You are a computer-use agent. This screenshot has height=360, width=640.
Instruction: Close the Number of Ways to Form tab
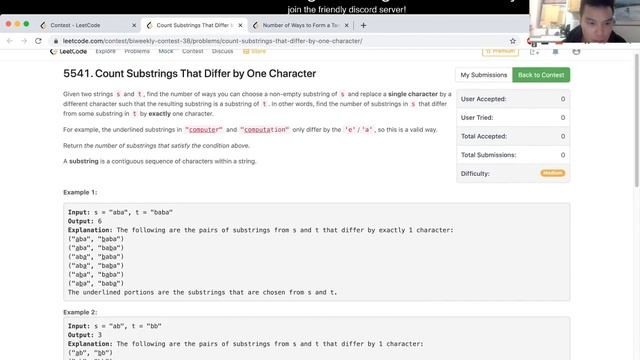(347, 25)
